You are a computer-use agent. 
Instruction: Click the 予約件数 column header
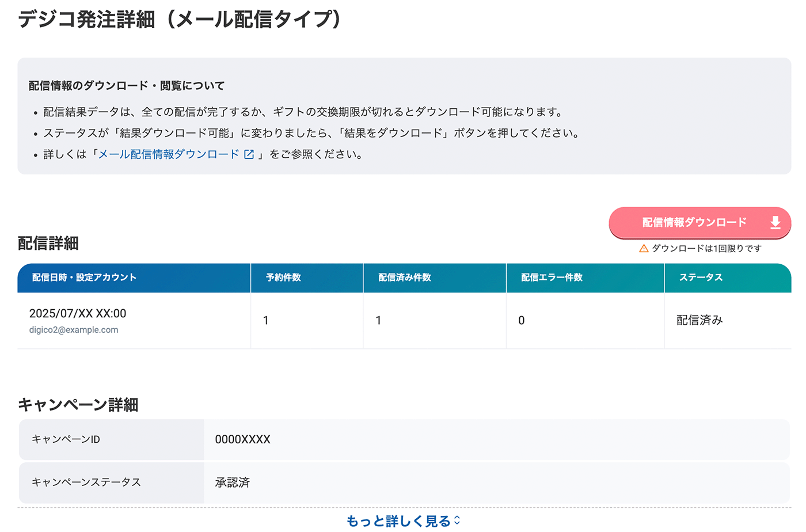(x=283, y=278)
